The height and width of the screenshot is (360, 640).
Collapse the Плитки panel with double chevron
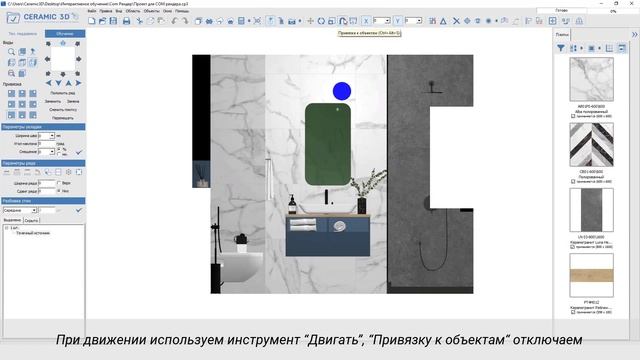pos(634,35)
